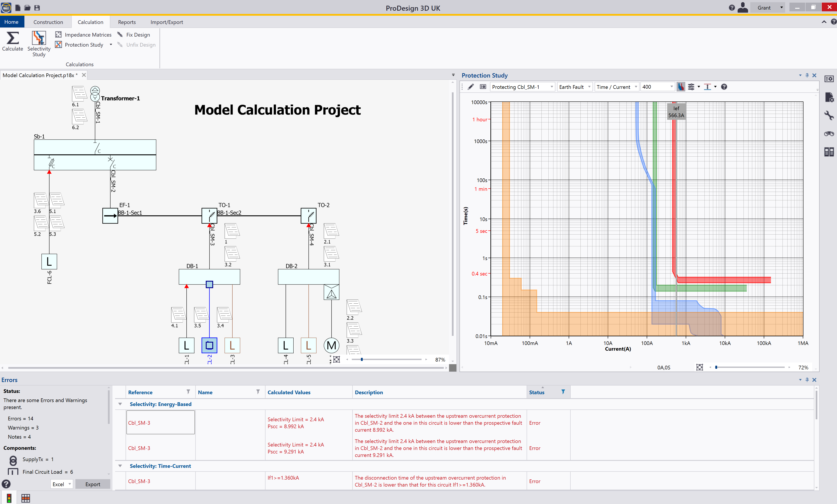Image resolution: width=837 pixels, height=504 pixels.
Task: Open the wrench settings icon on right sidebar
Action: click(829, 116)
